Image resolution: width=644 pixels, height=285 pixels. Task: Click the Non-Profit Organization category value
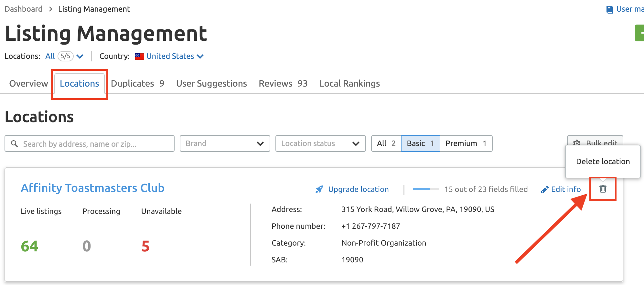384,243
